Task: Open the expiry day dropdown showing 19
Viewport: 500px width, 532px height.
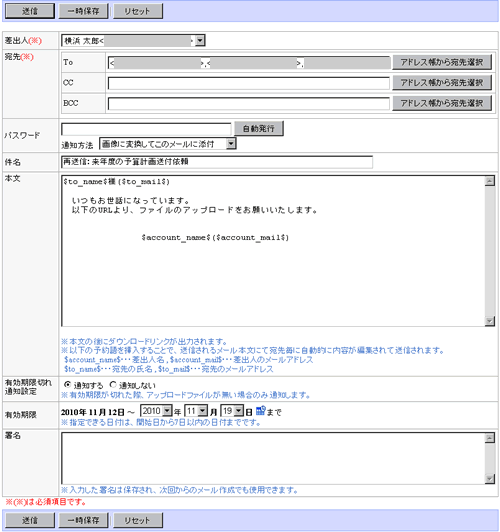Action: [x=232, y=411]
